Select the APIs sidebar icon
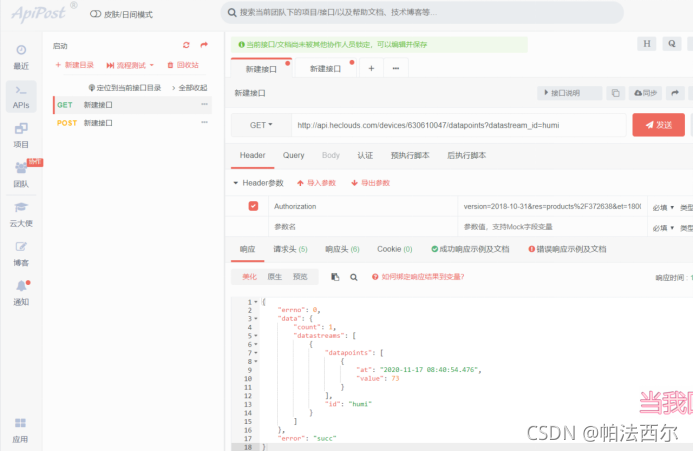 coord(21,96)
